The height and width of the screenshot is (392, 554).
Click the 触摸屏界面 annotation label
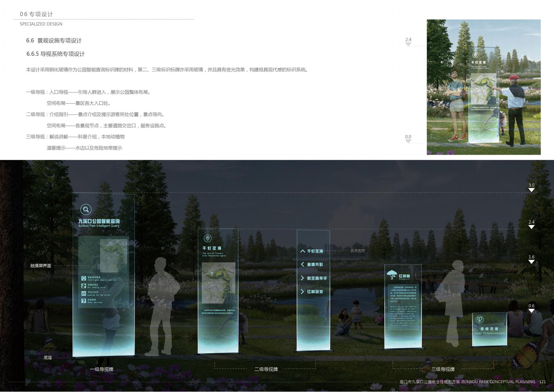pyautogui.click(x=40, y=266)
